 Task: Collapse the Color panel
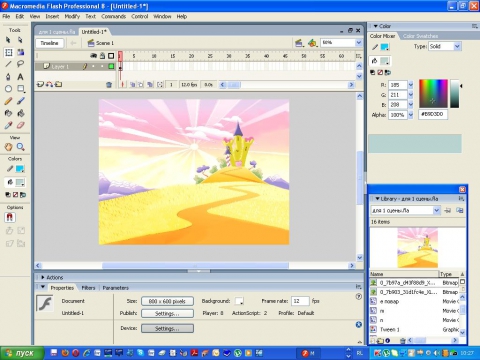click(376, 26)
